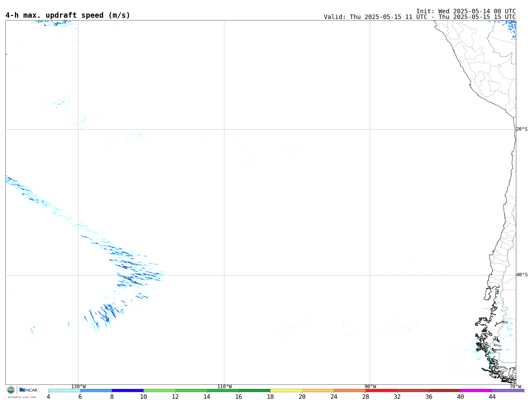Screen dimensions: 532x400
Task: Click the 110°W longitude label
Action: tap(224, 387)
